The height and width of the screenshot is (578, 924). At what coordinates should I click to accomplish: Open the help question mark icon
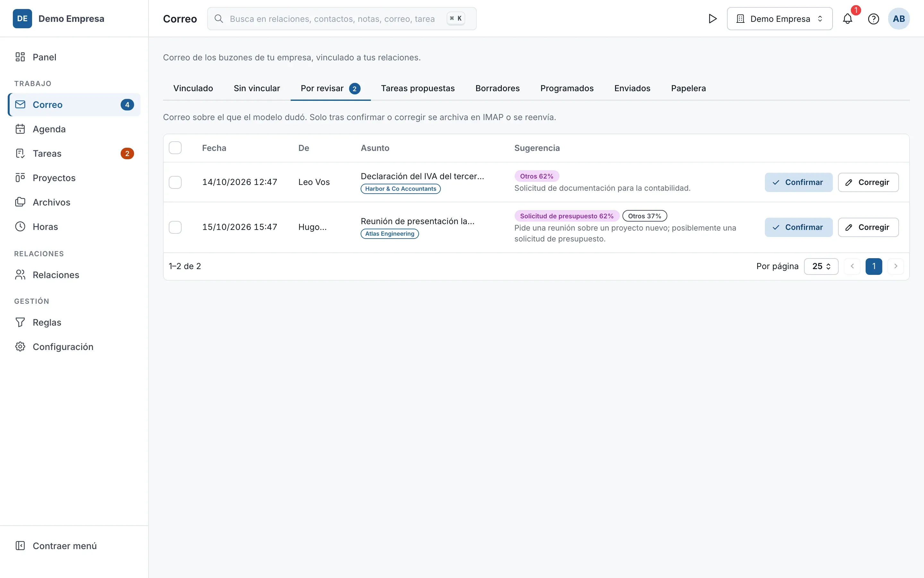tap(874, 19)
